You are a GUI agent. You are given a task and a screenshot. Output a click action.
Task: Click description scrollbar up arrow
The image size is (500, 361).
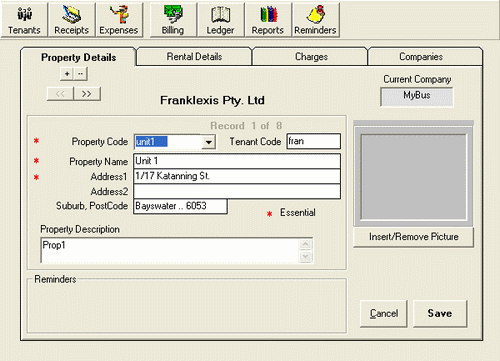tap(306, 244)
